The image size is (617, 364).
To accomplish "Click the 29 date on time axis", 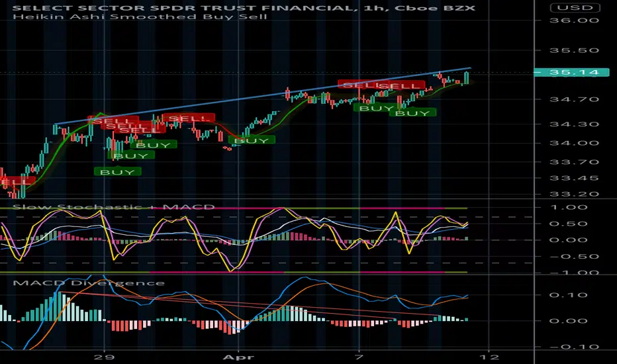I will [x=105, y=357].
